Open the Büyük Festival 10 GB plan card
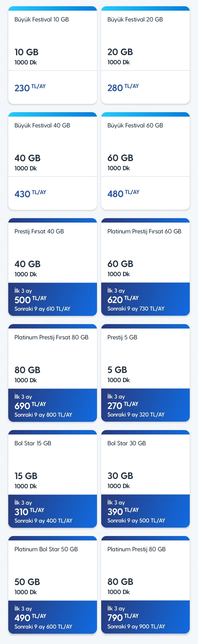Screen dimensions: 198x644 click(x=52, y=55)
